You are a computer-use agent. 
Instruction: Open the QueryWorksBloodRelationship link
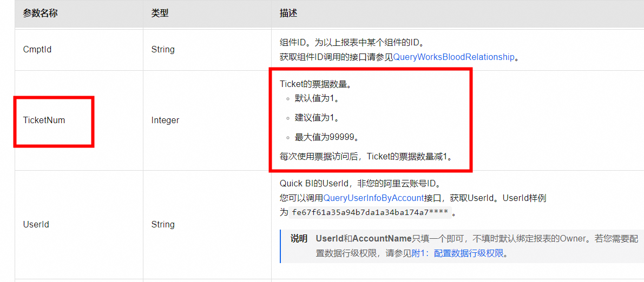tap(454, 57)
